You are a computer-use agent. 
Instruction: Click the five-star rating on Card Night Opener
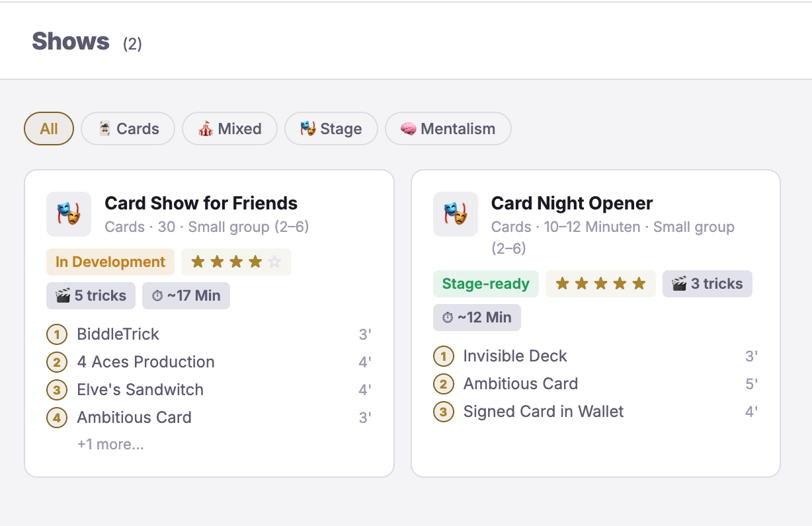click(600, 284)
